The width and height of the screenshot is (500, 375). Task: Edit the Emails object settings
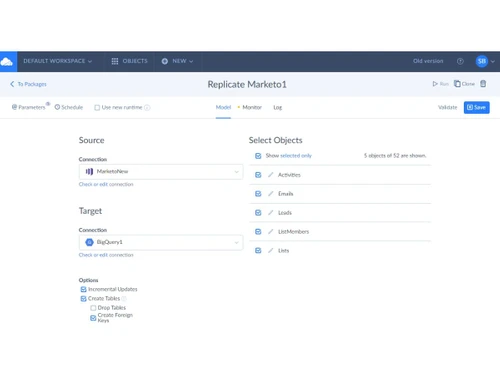point(271,194)
